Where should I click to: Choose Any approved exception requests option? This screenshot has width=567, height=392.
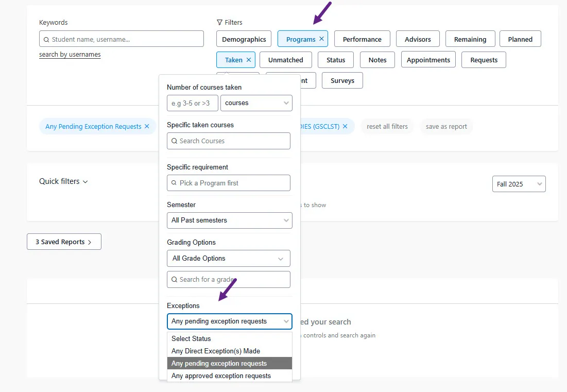(x=229, y=376)
